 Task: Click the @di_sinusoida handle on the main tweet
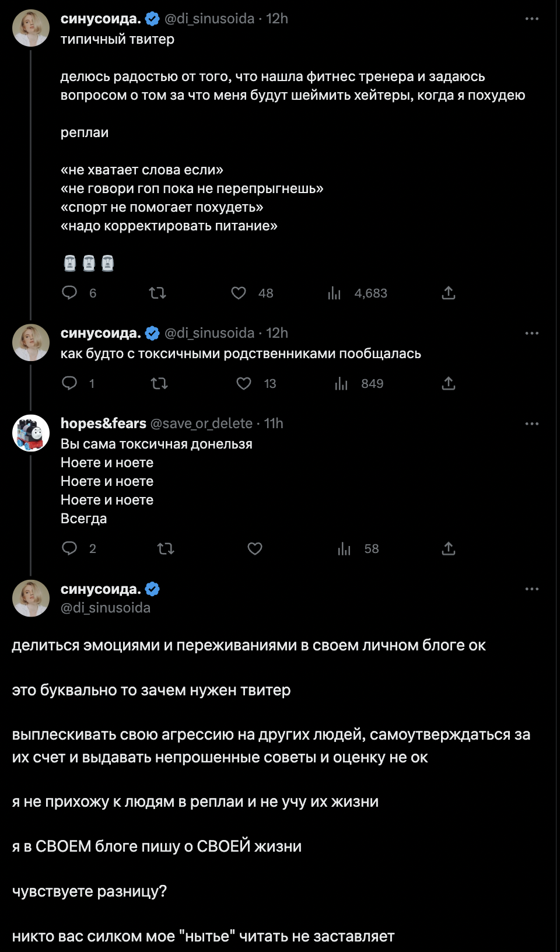tap(106, 608)
